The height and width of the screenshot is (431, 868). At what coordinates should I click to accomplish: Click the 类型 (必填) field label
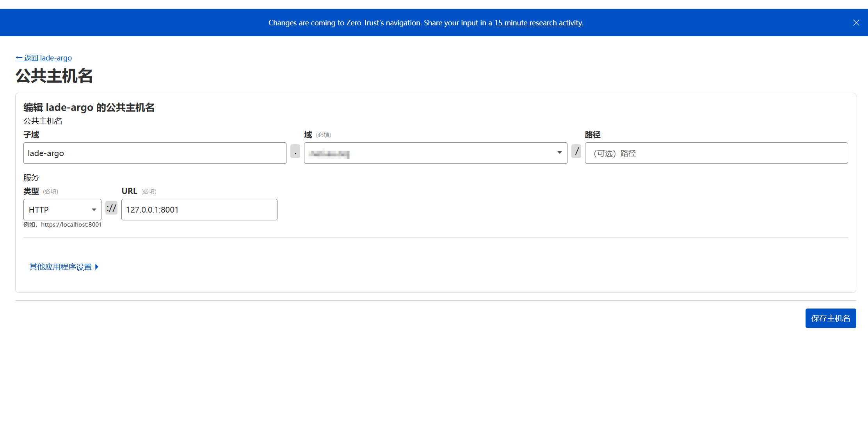coord(40,191)
